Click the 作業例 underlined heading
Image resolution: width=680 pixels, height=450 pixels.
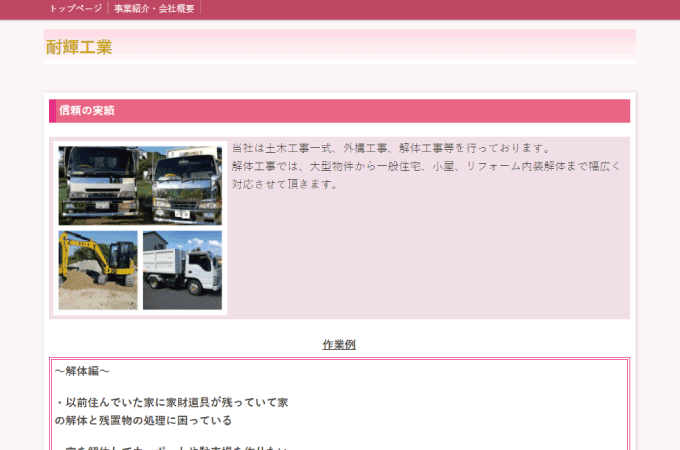pos(339,344)
